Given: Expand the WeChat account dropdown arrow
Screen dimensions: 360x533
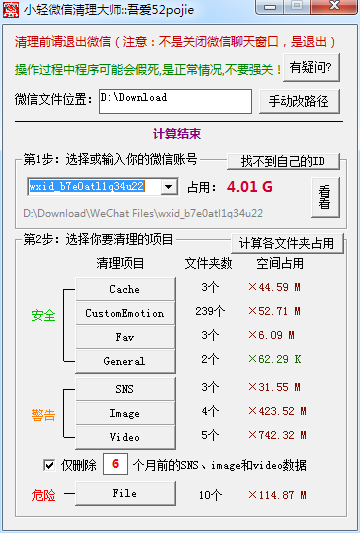Looking at the screenshot, I should tap(169, 186).
